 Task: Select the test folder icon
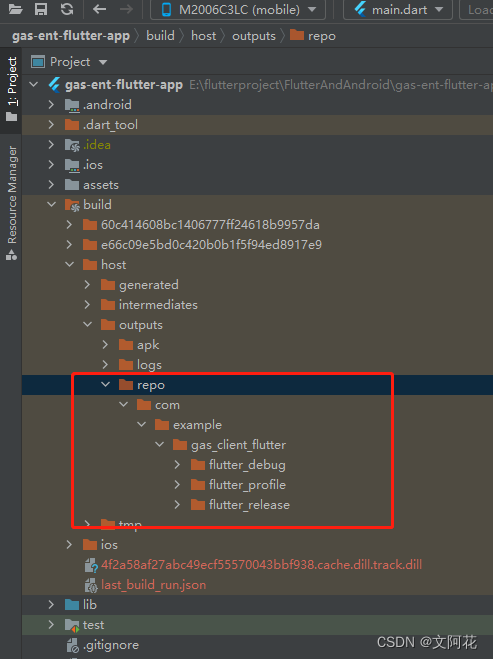(72, 625)
